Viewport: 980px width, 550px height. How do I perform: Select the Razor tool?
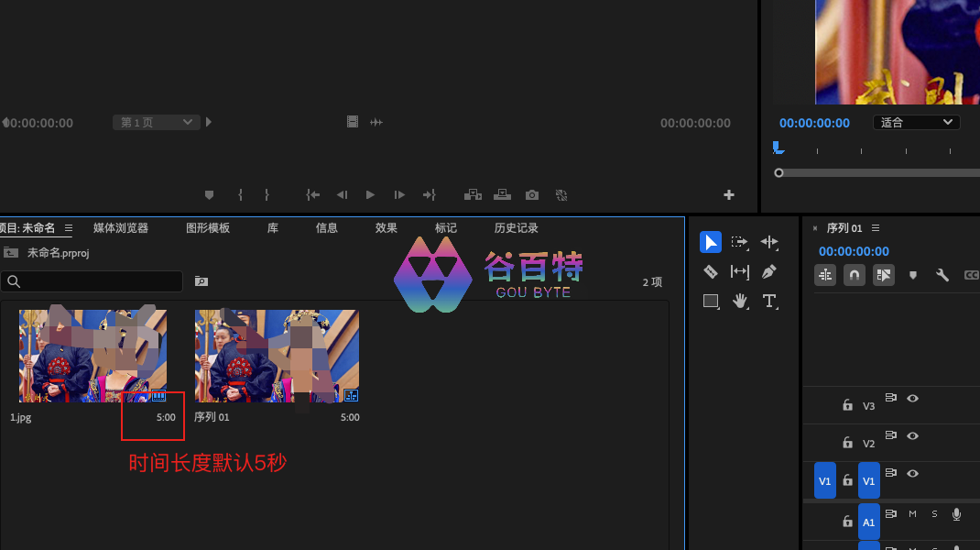710,271
